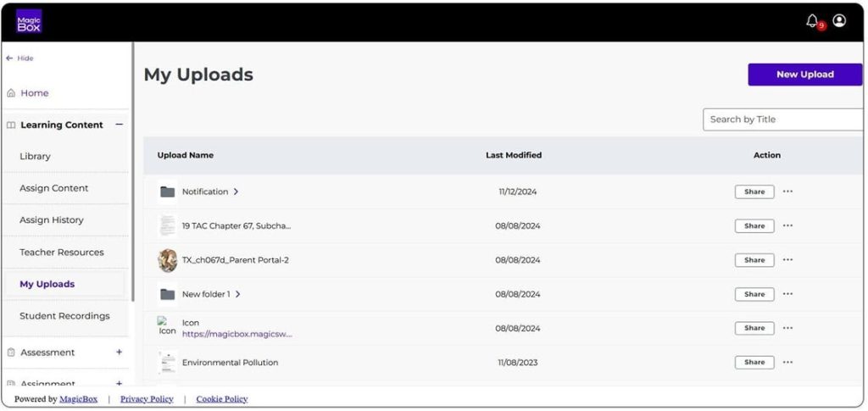
Task: Share the 19 TAC Chapter 67 upload
Action: tap(754, 226)
